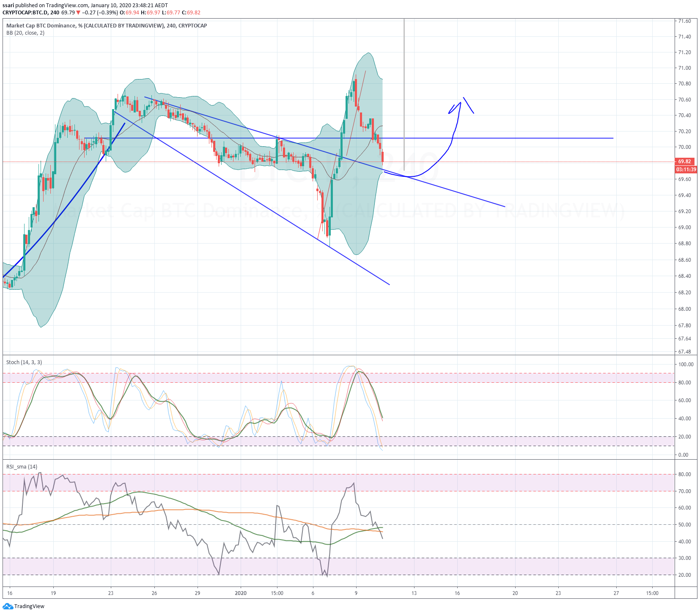Click the 70.00 price axis label

(x=685, y=147)
